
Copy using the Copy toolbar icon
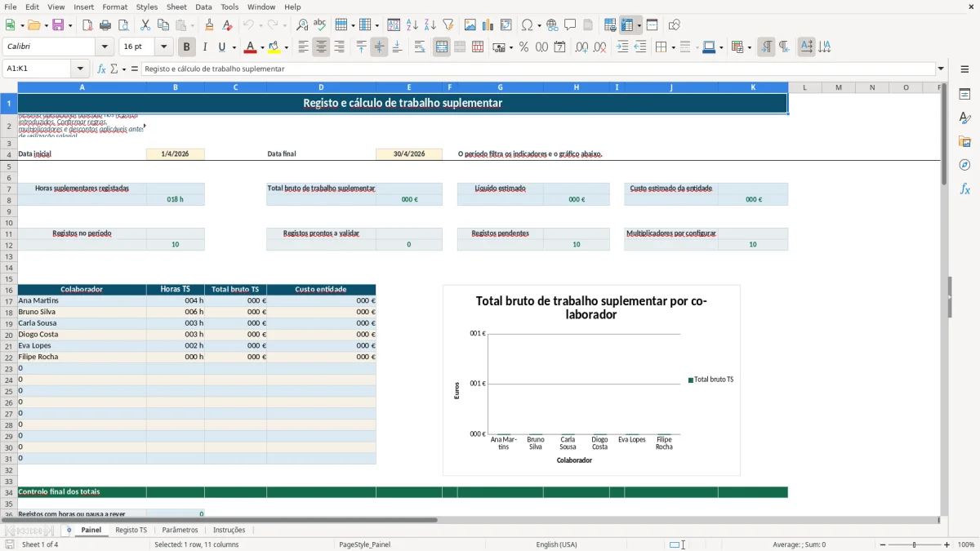pos(163,25)
